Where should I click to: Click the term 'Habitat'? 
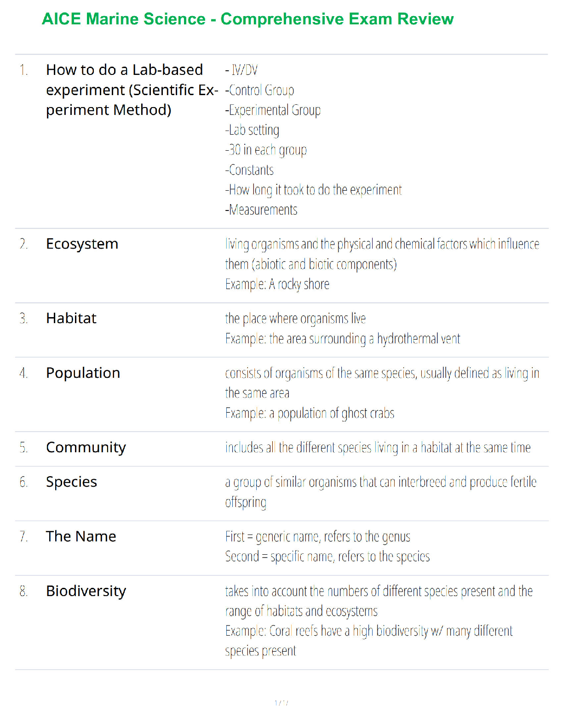point(71,318)
